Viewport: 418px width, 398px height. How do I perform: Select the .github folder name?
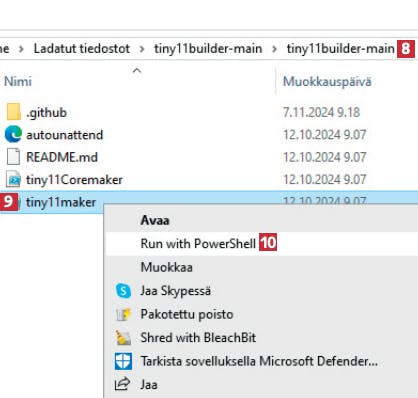(x=47, y=113)
